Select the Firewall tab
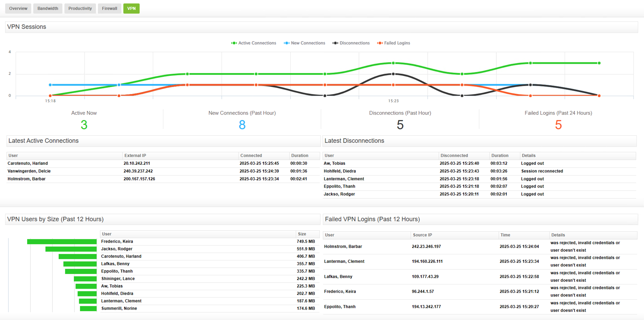 pyautogui.click(x=109, y=8)
